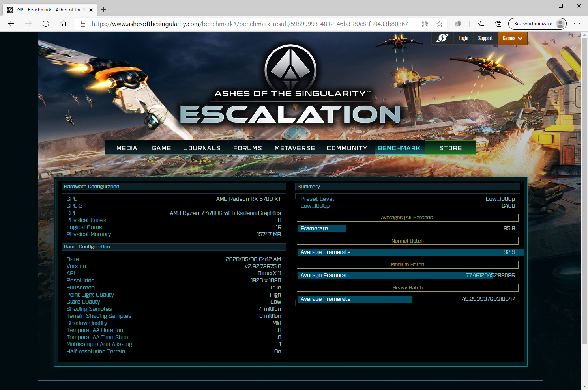Click the version value v2.92.73675.0
This screenshot has height=390, width=588.
pyautogui.click(x=263, y=266)
